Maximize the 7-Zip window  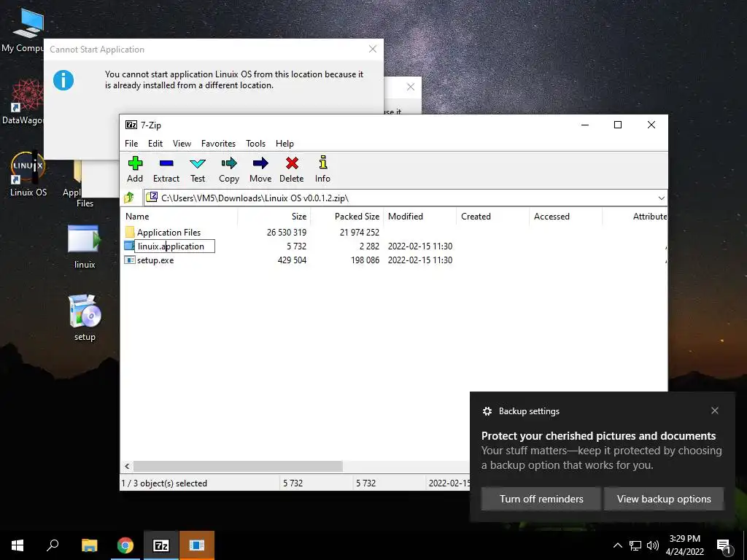pos(618,125)
